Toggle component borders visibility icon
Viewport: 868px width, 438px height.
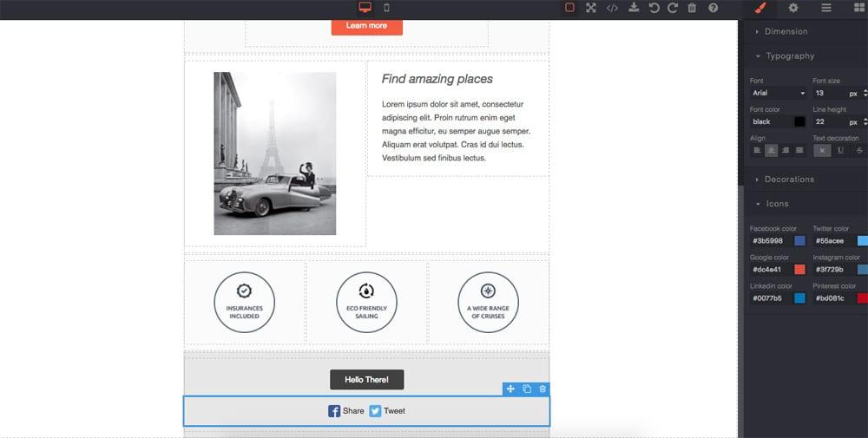pyautogui.click(x=569, y=8)
